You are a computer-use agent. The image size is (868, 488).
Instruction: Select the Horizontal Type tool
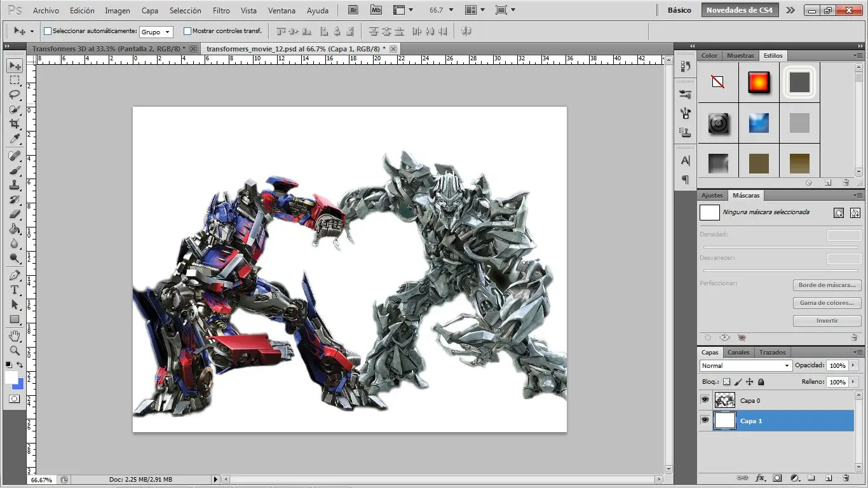(15, 290)
